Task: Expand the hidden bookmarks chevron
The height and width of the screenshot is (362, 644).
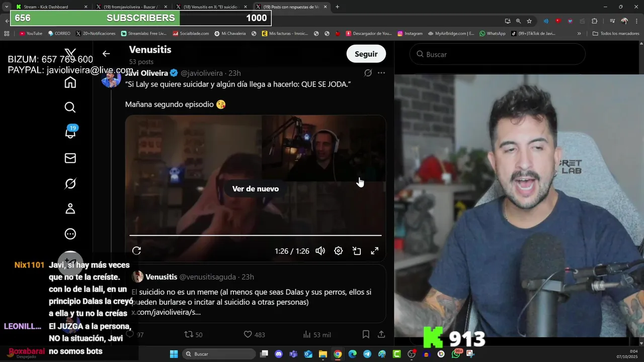Action: point(579,34)
